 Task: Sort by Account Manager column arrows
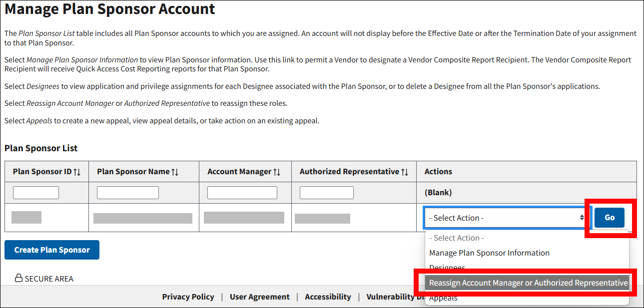(276, 172)
